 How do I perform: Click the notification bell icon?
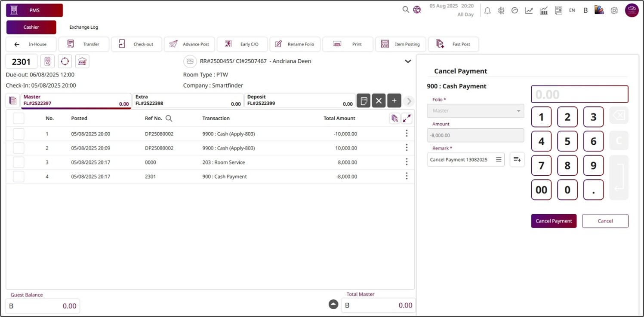pos(487,11)
